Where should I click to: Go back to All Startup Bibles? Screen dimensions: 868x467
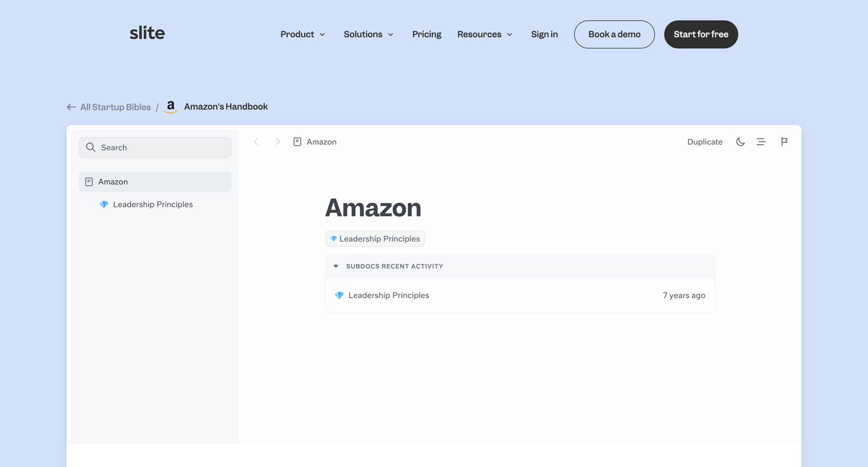tap(108, 107)
